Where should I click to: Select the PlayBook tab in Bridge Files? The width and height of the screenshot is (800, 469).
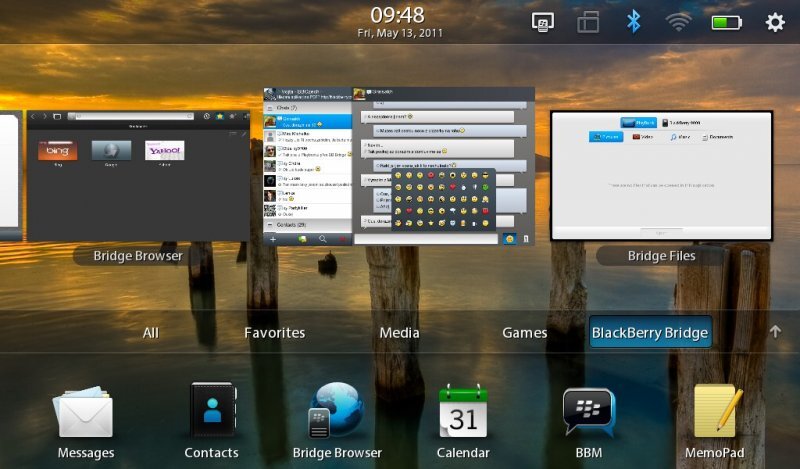coord(639,123)
